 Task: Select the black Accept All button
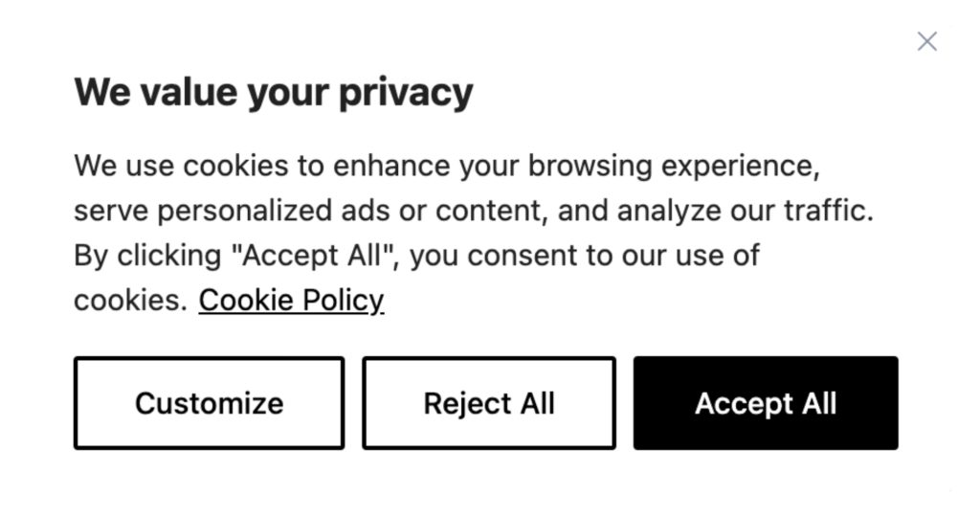(x=766, y=403)
